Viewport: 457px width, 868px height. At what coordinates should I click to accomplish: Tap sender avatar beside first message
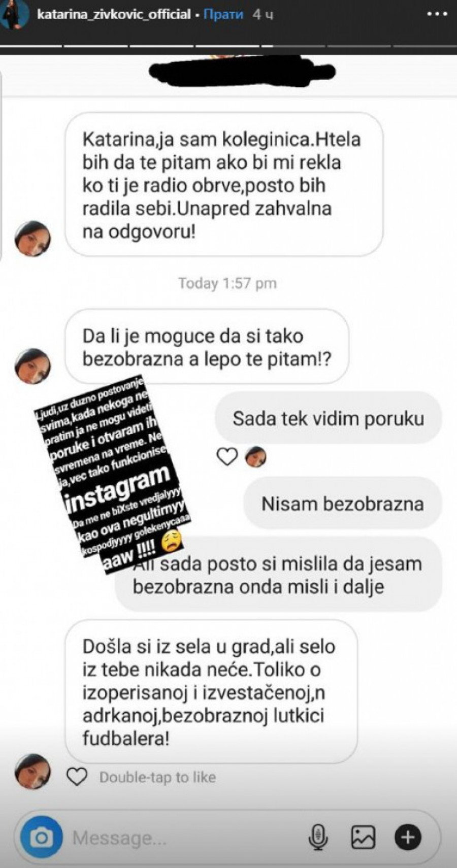[33, 239]
